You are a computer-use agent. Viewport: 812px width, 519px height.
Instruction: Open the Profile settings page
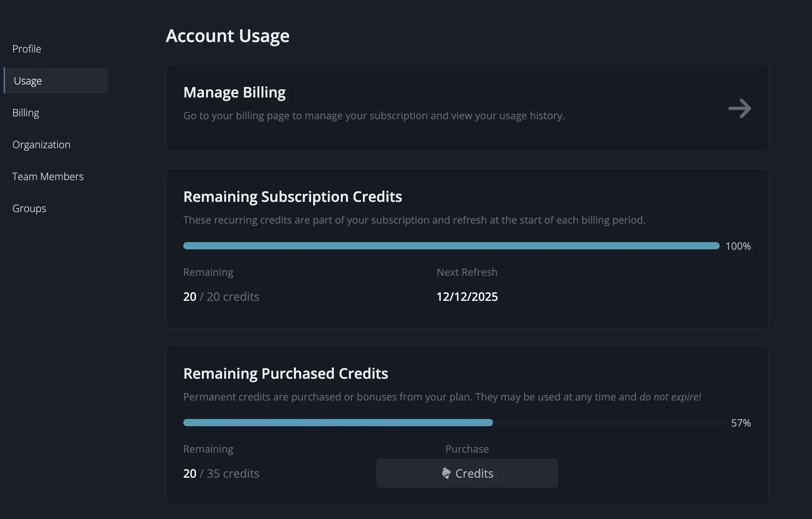[27, 49]
